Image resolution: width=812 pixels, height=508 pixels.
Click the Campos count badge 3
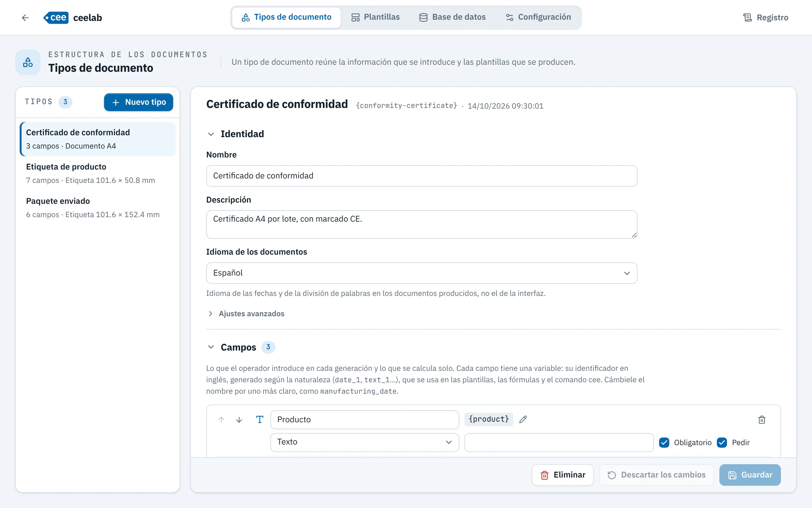coord(268,347)
